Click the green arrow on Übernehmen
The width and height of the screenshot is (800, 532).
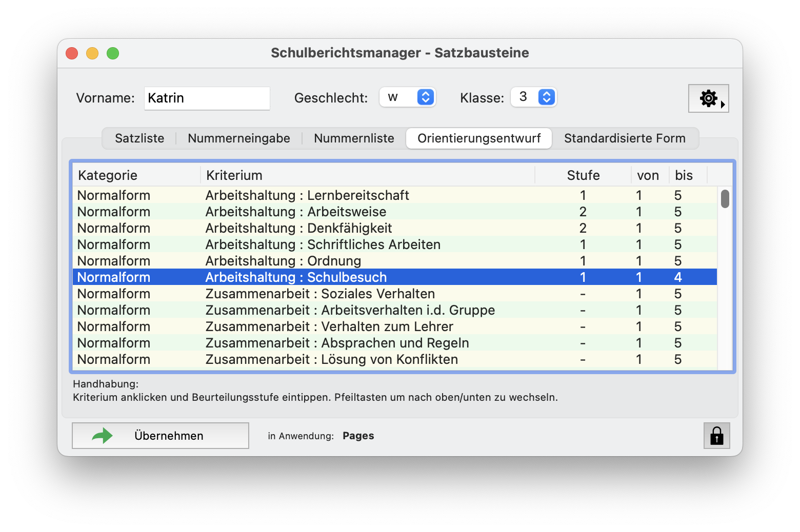102,435
